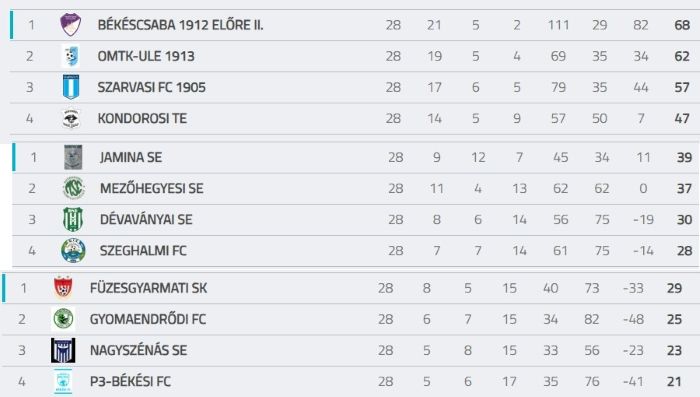Image resolution: width=700 pixels, height=397 pixels.
Task: Open the OMTK-ULE 1913 team link
Action: click(146, 56)
